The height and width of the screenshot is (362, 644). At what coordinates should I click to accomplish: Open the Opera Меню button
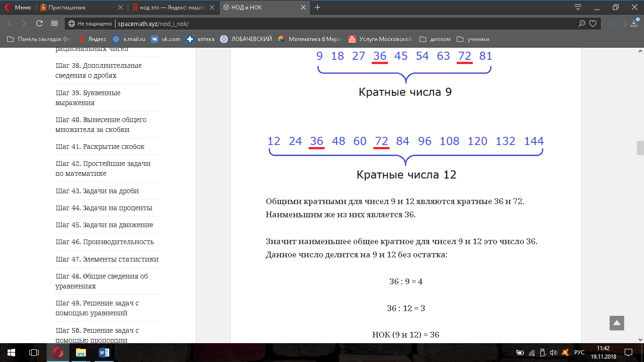click(18, 7)
